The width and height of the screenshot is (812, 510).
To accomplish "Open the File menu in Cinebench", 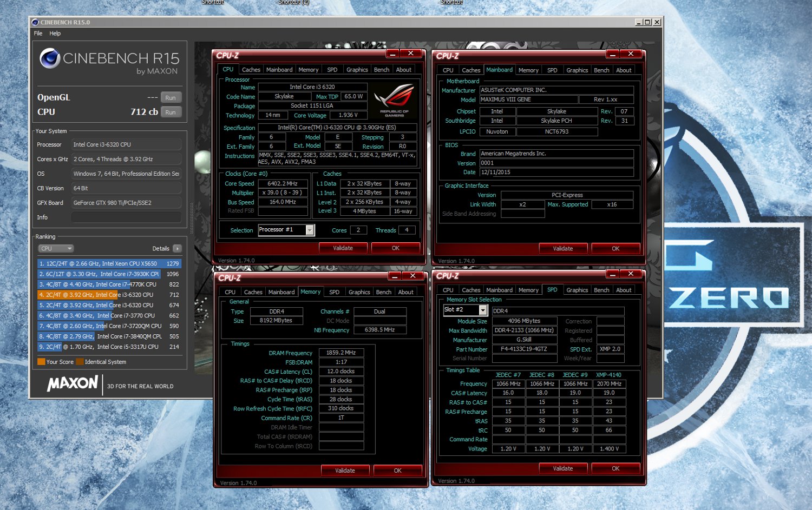I will (38, 34).
